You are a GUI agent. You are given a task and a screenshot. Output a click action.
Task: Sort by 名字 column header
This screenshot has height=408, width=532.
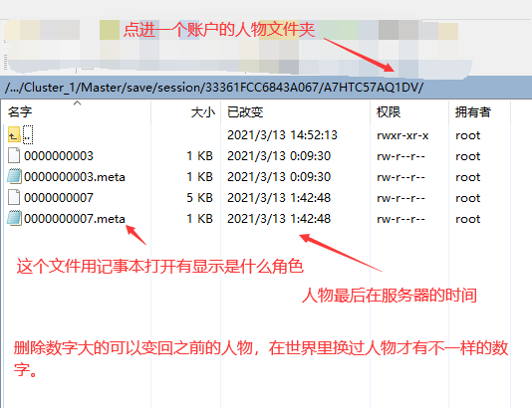(x=20, y=111)
